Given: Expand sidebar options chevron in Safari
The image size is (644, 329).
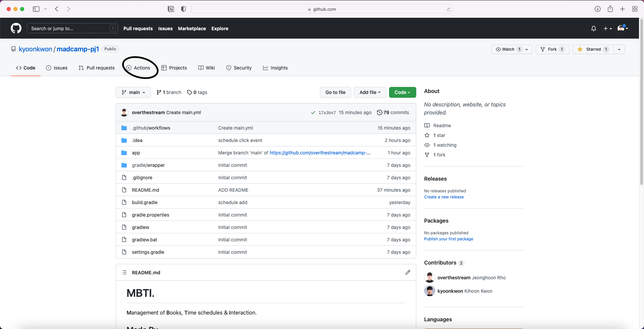Looking at the screenshot, I should pos(45,9).
